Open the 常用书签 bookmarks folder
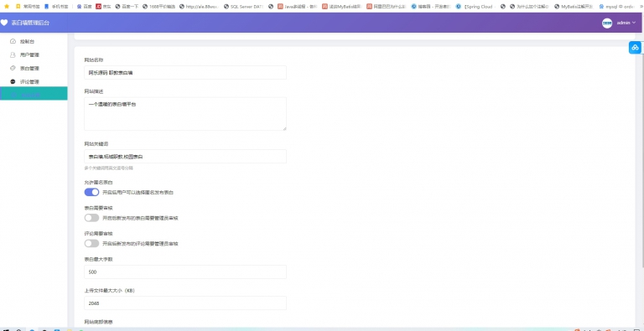Screen dimensions: 644x331 click(28, 7)
